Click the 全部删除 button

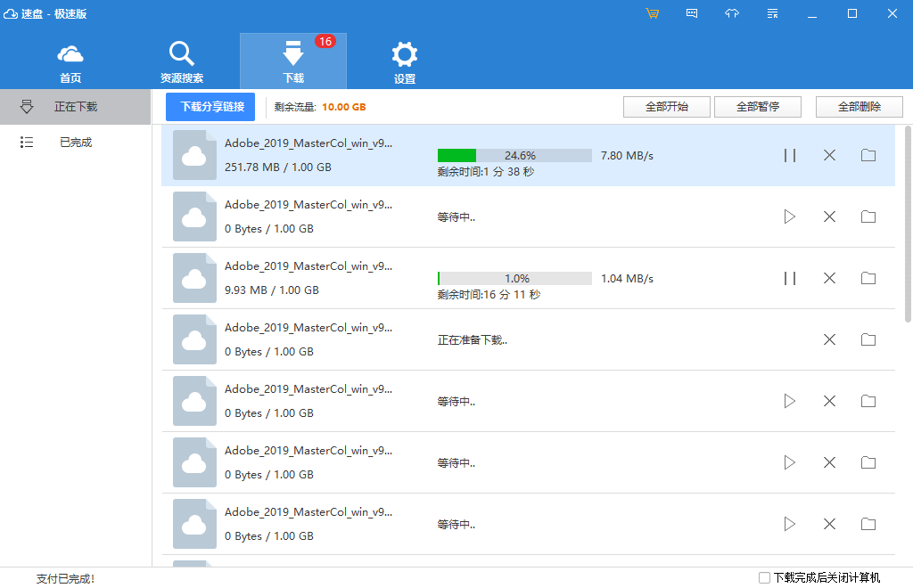[x=860, y=107]
